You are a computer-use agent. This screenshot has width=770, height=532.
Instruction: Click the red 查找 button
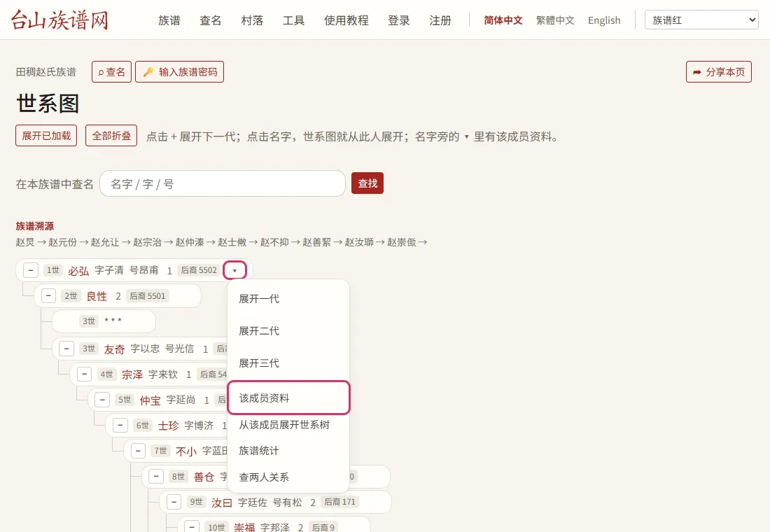[367, 183]
